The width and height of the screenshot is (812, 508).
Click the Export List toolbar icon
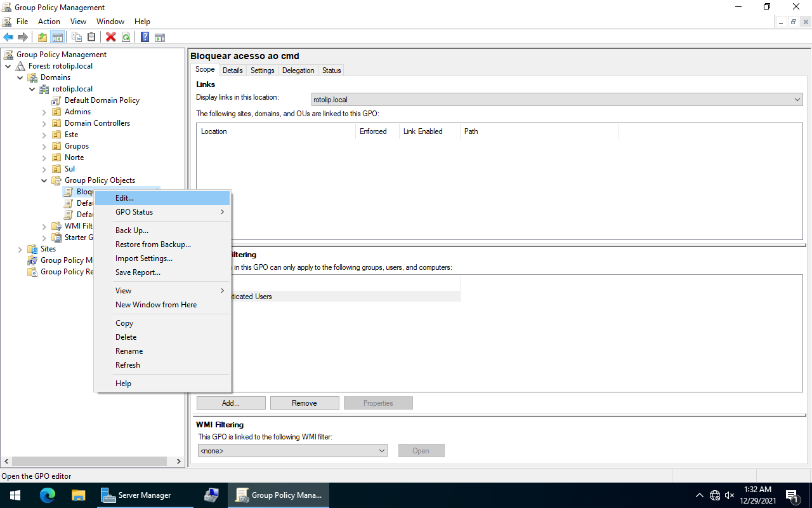point(160,37)
